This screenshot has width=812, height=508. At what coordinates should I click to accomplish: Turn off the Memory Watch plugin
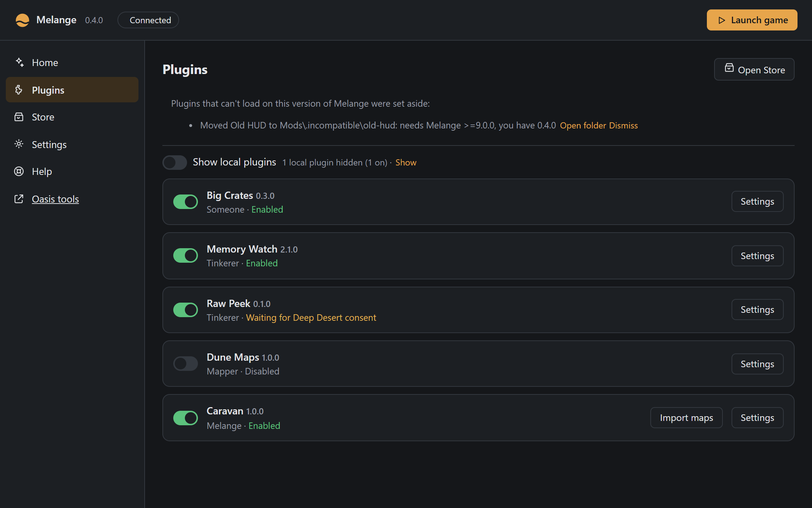point(186,255)
